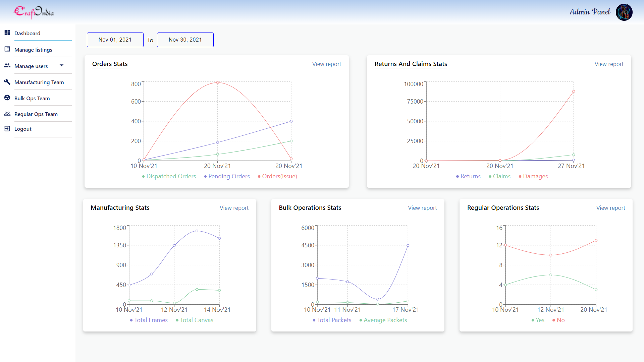Select the Manage listings icon

coord(7,49)
